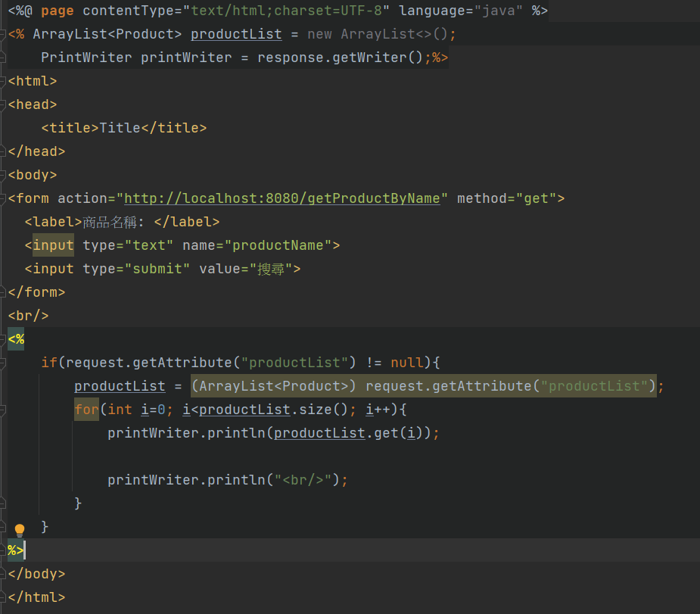This screenshot has width=700, height=614.
Task: Collapse the fold marker beside the for loop
Action: (x=2, y=410)
